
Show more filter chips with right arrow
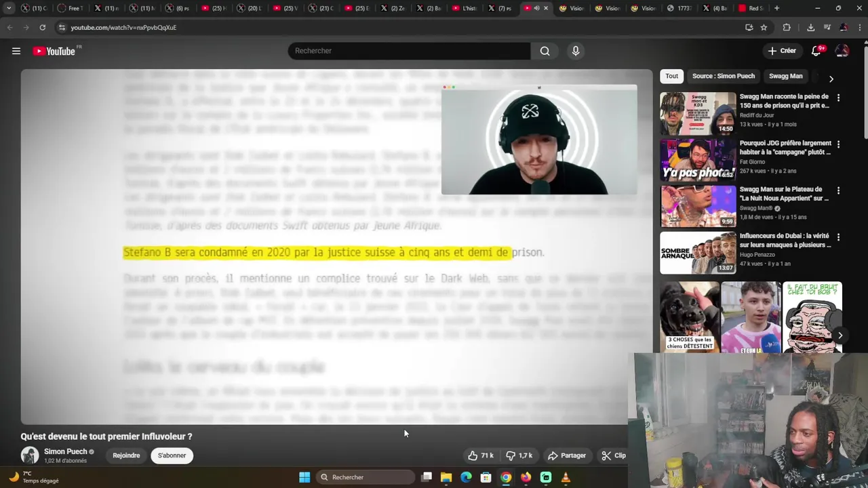tap(831, 79)
